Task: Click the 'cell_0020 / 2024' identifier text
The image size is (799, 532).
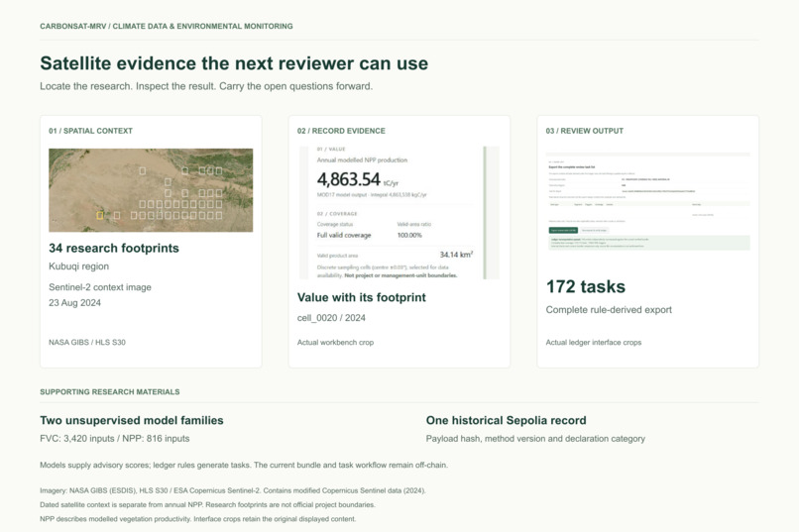Action: (331, 318)
